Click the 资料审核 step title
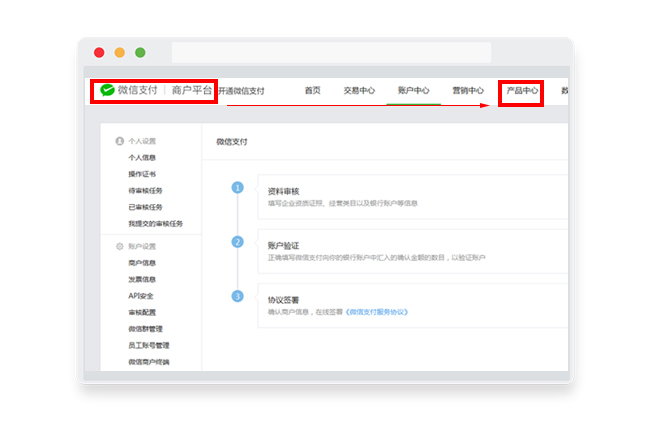The image size is (660, 430). point(284,191)
